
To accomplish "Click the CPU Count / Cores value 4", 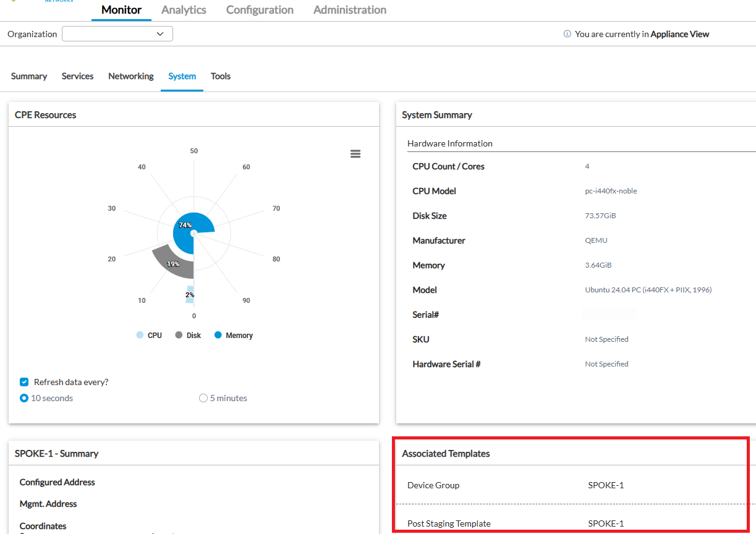I will coord(587,166).
